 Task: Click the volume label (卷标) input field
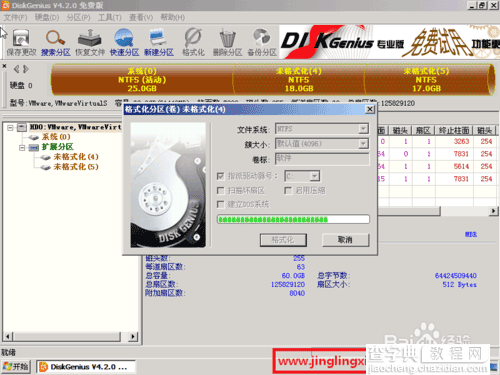coord(322,159)
